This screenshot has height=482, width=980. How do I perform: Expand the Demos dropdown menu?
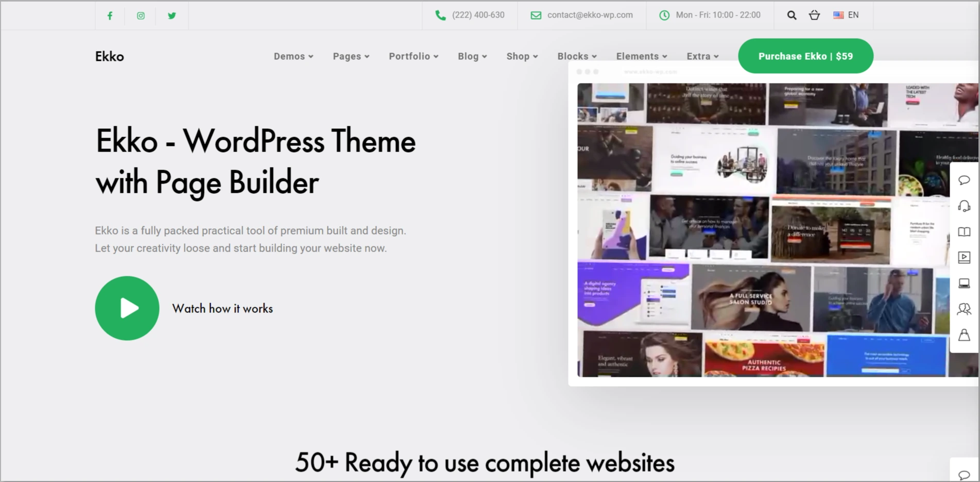pyautogui.click(x=294, y=56)
